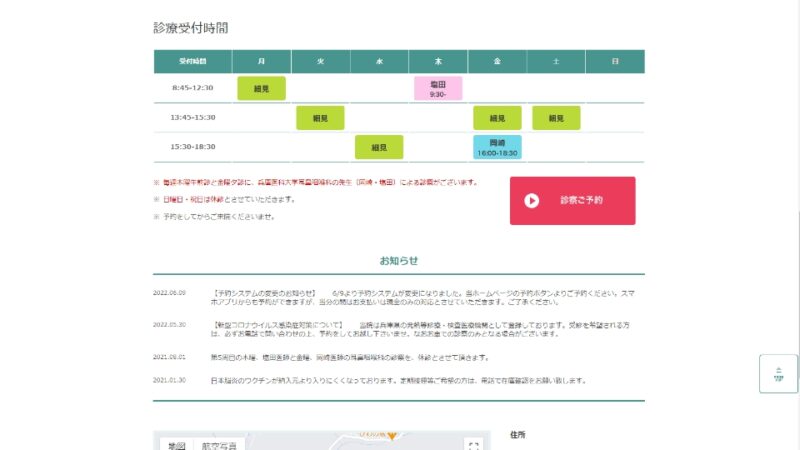Click the 住所 heading beside the map
The width and height of the screenshot is (800, 450).
tap(518, 435)
